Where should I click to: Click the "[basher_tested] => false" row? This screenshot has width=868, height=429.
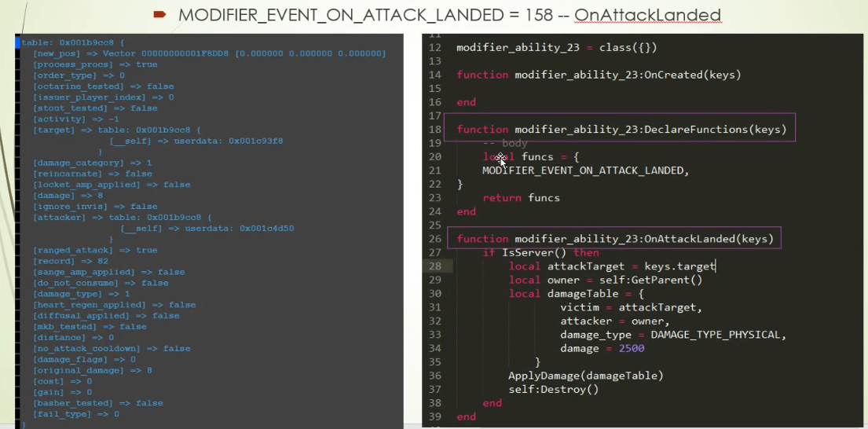click(98, 403)
